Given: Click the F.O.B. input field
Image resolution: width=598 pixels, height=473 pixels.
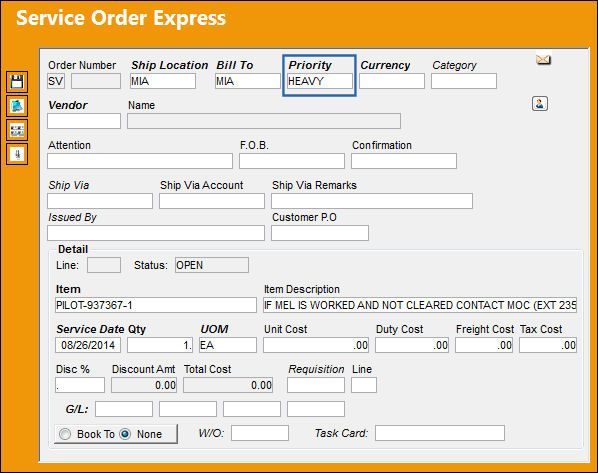Looking at the screenshot, I should [292, 161].
